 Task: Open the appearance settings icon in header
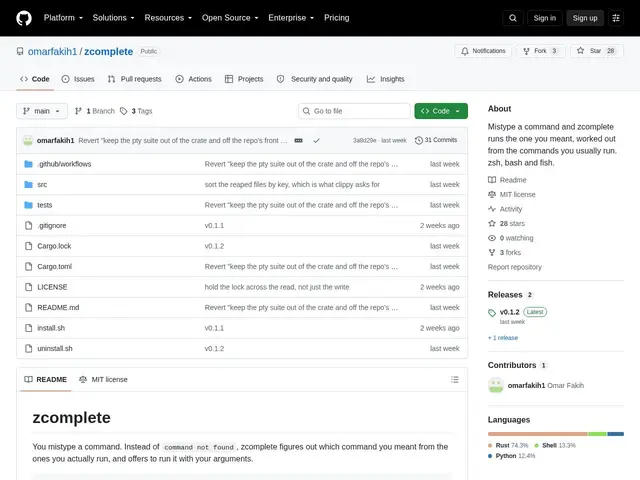coord(616,18)
